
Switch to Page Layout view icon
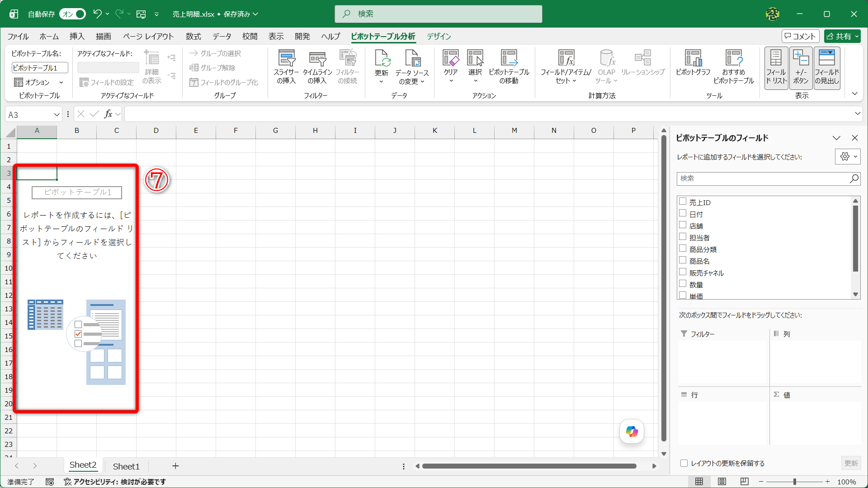tap(722, 482)
